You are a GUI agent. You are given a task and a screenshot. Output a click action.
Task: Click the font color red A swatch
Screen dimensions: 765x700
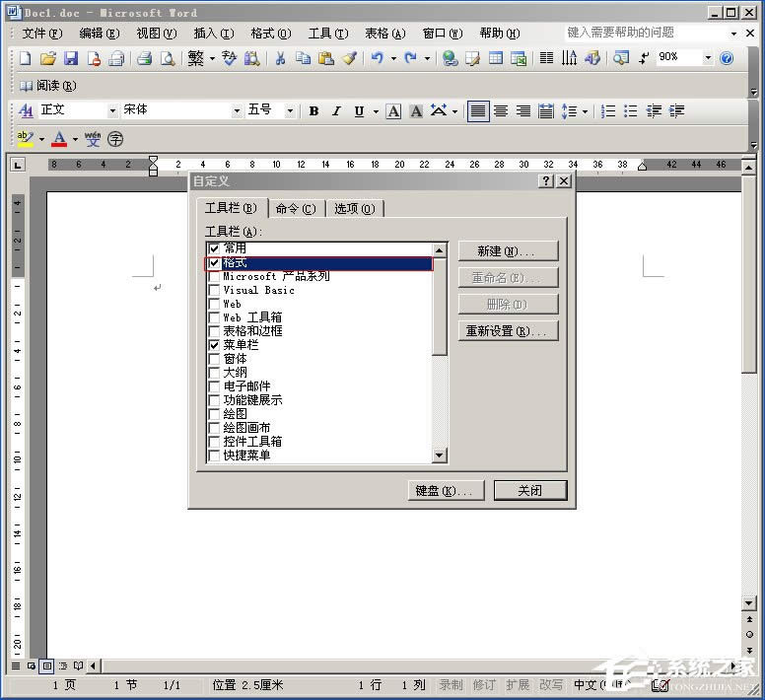[59, 138]
